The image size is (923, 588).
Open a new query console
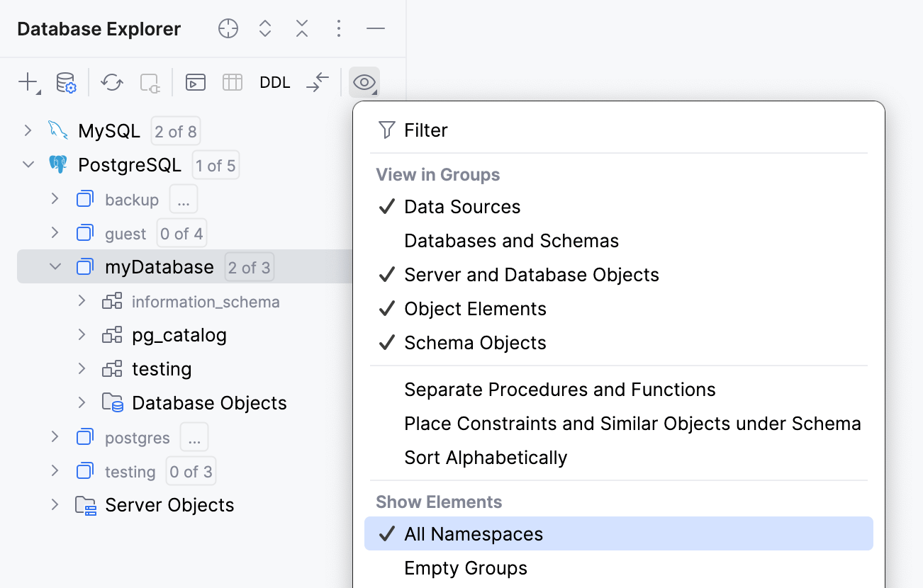pos(195,82)
